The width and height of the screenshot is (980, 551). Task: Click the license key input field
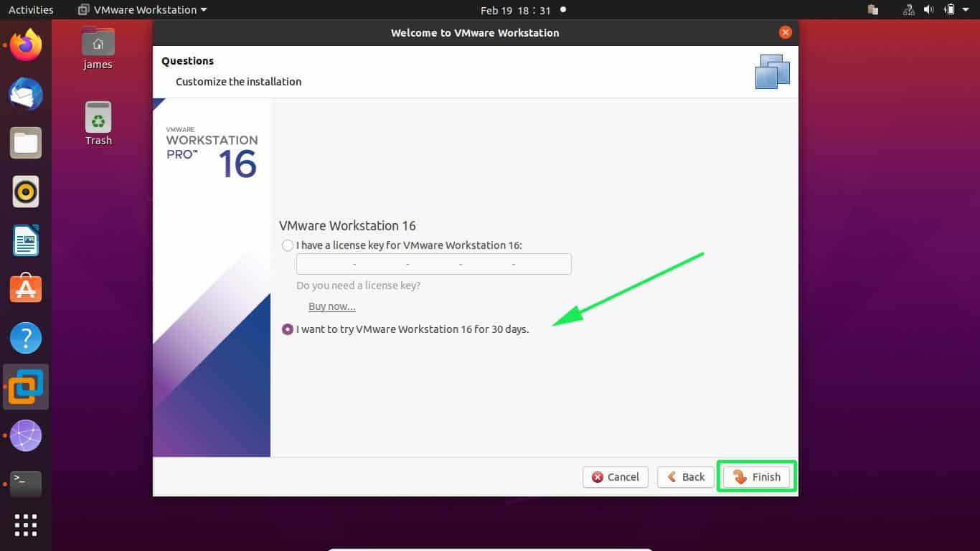434,264
